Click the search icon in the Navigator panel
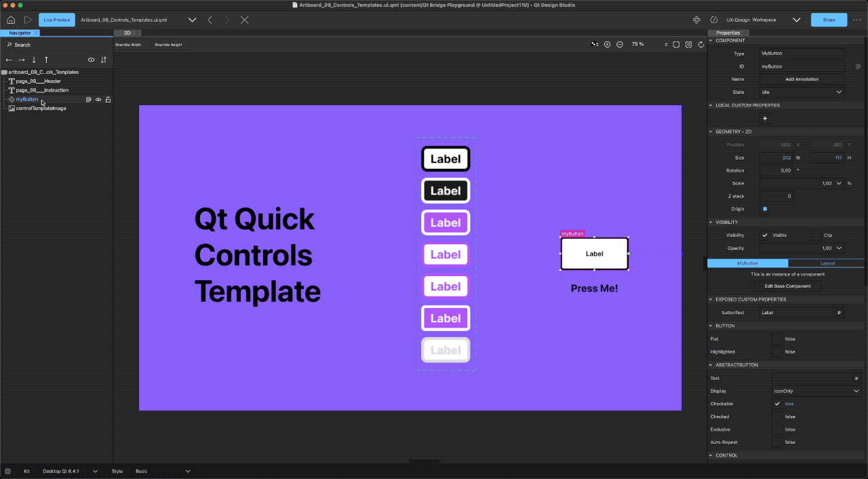The width and height of the screenshot is (868, 479). 8,45
